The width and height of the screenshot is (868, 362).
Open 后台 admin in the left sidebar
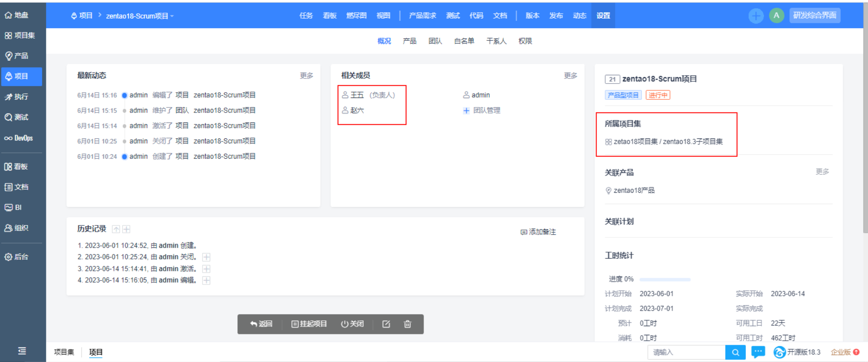point(17,257)
